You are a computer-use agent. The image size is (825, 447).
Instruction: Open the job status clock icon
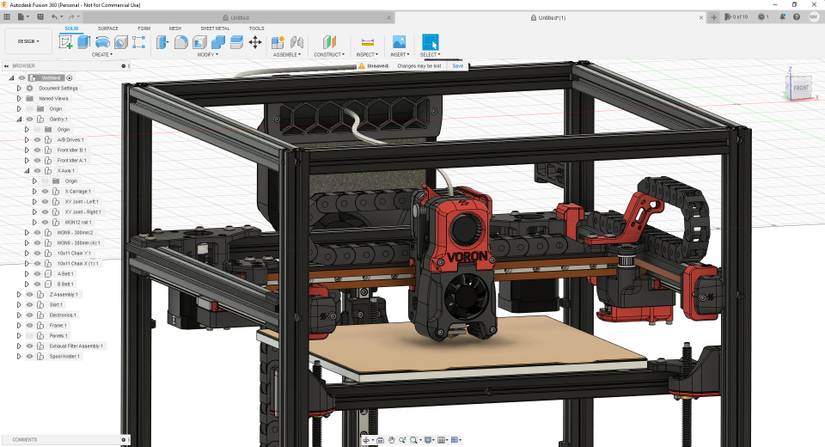[763, 17]
